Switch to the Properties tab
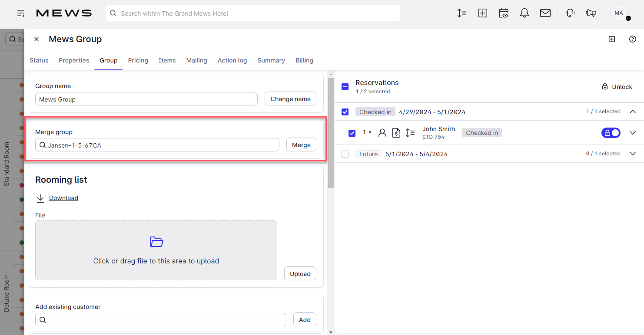This screenshot has width=644, height=335. (x=74, y=60)
